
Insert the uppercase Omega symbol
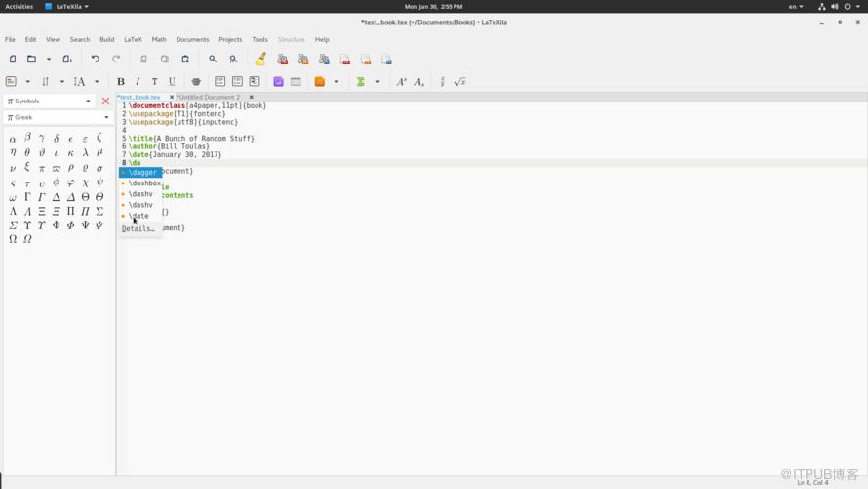[x=13, y=239]
